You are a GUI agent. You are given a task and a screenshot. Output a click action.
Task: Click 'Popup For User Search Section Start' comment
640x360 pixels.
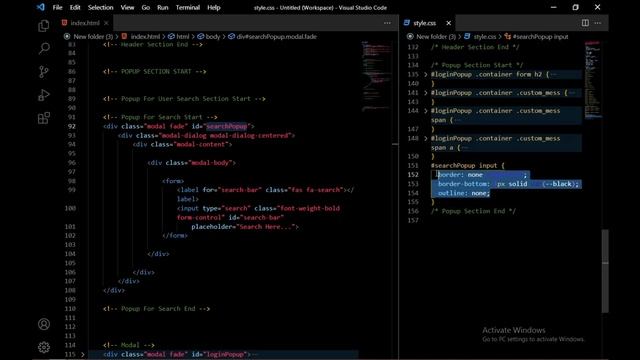[x=184, y=99]
